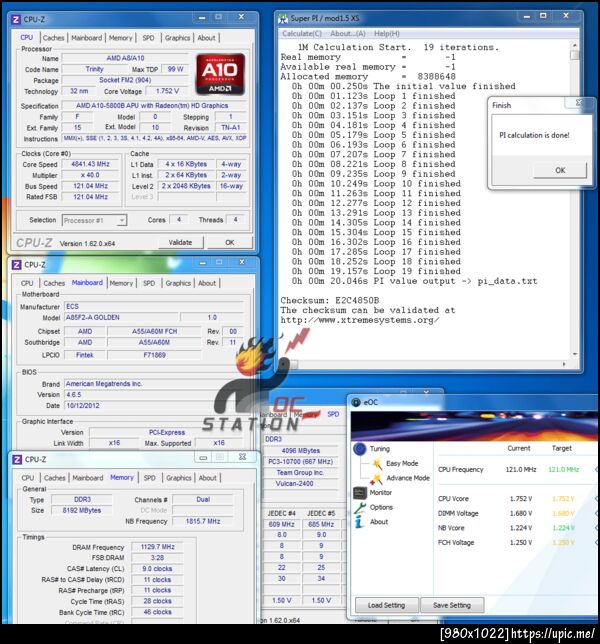Open CPU tab in the Mainboard CPU-Z window

[x=27, y=283]
